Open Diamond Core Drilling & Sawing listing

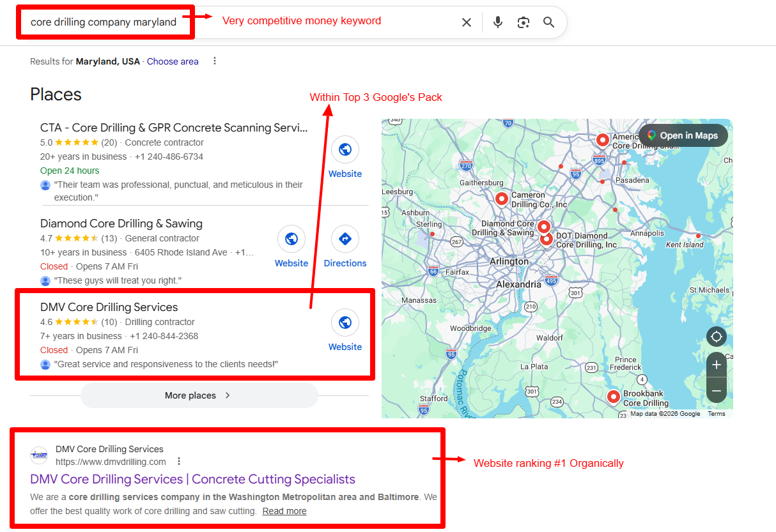(x=121, y=224)
